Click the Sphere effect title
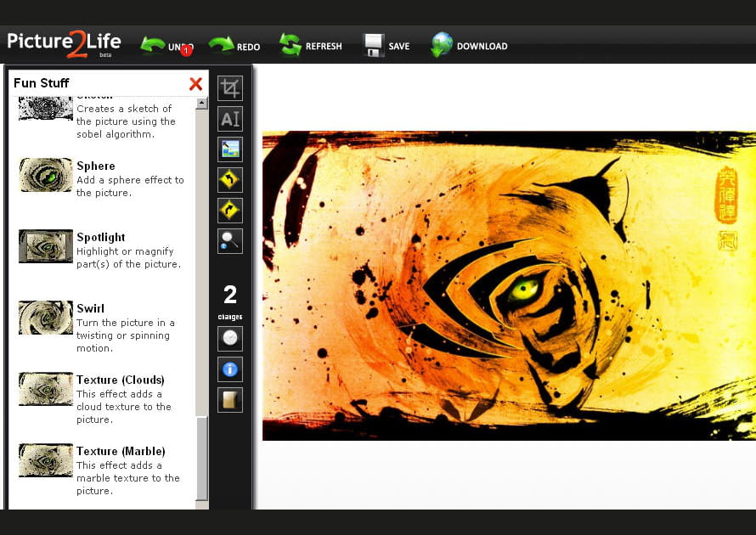 click(96, 166)
